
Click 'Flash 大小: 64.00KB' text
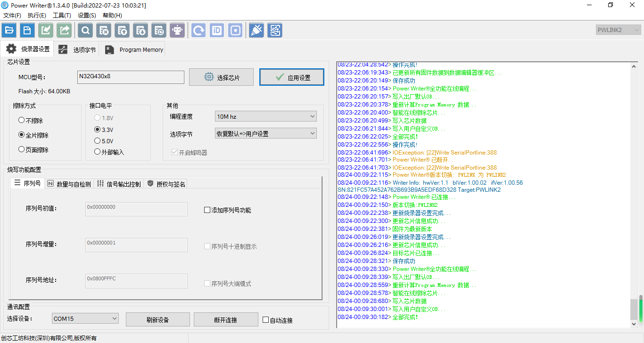[x=44, y=91]
